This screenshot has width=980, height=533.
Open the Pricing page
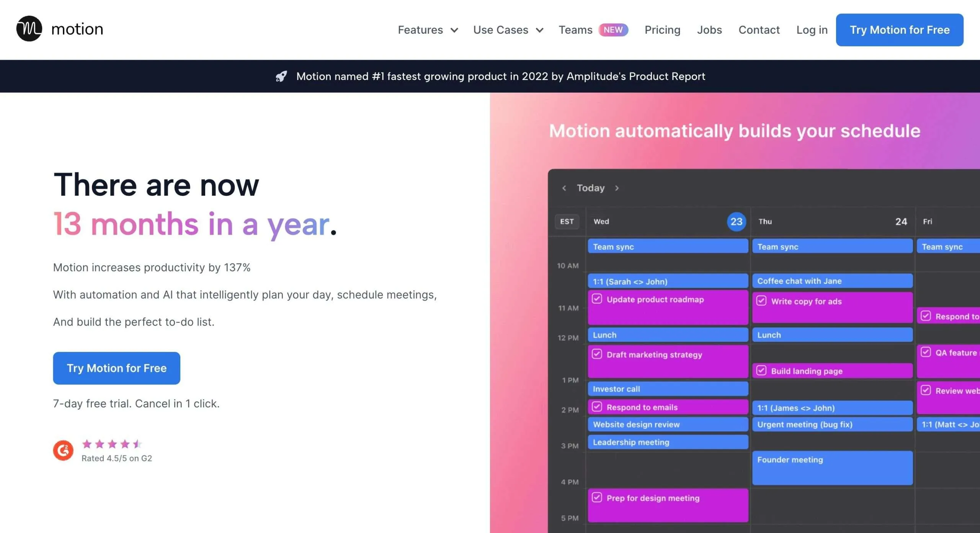[x=661, y=29]
